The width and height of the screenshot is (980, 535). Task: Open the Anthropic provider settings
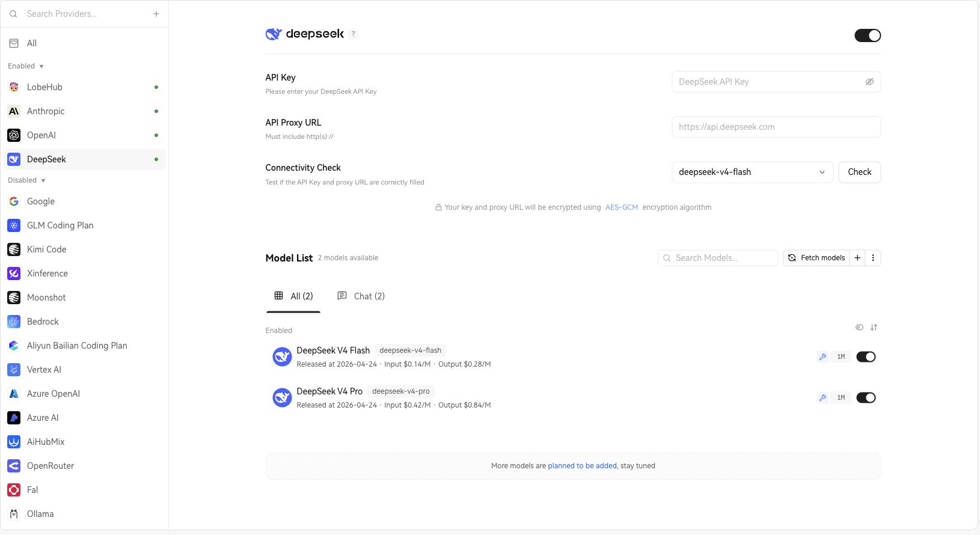[x=84, y=111]
